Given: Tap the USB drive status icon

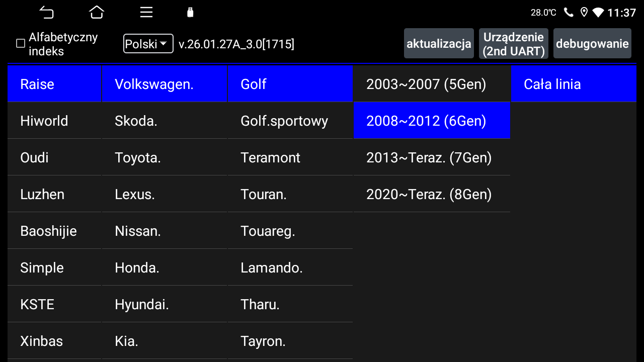Looking at the screenshot, I should click(x=190, y=13).
